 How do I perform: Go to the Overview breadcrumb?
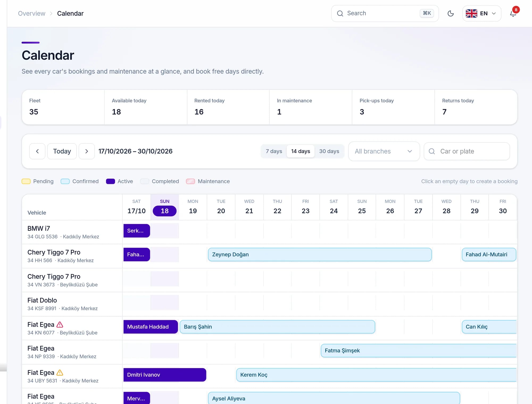32,14
